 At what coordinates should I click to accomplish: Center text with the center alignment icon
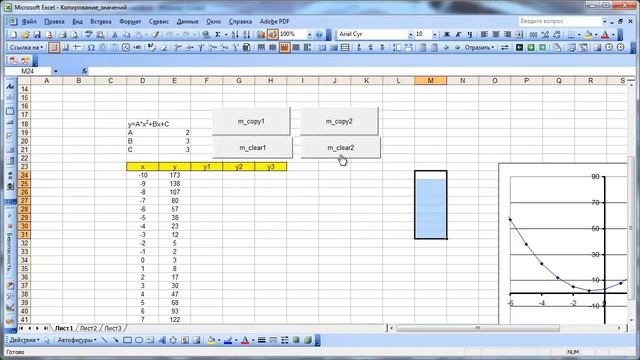pyautogui.click(x=496, y=35)
